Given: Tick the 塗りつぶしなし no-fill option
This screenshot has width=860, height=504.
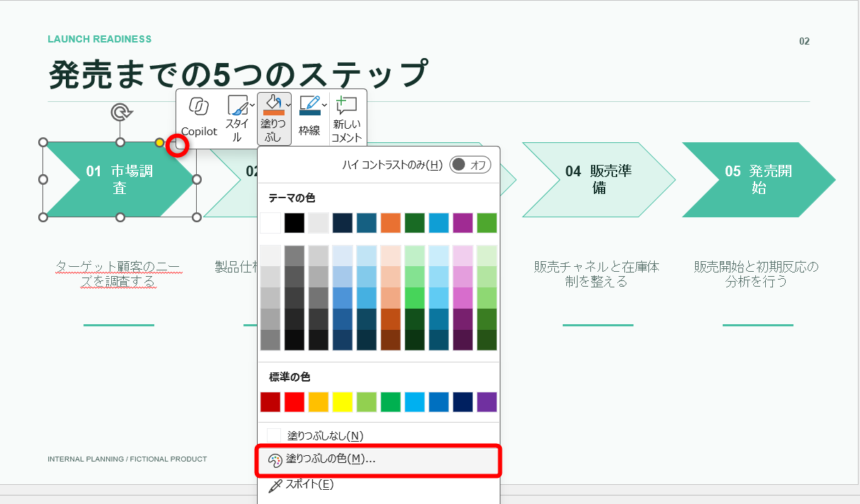Looking at the screenshot, I should tap(379, 435).
